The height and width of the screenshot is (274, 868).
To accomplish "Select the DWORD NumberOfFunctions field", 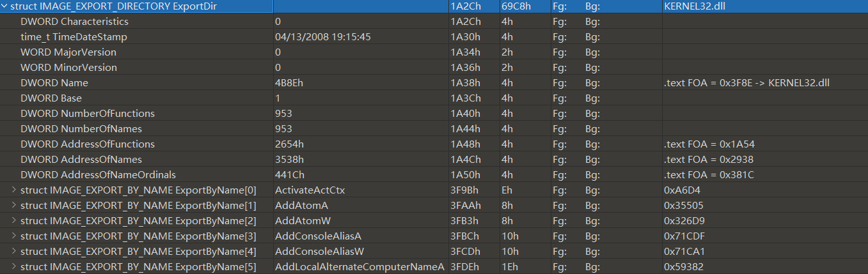I will tap(88, 114).
